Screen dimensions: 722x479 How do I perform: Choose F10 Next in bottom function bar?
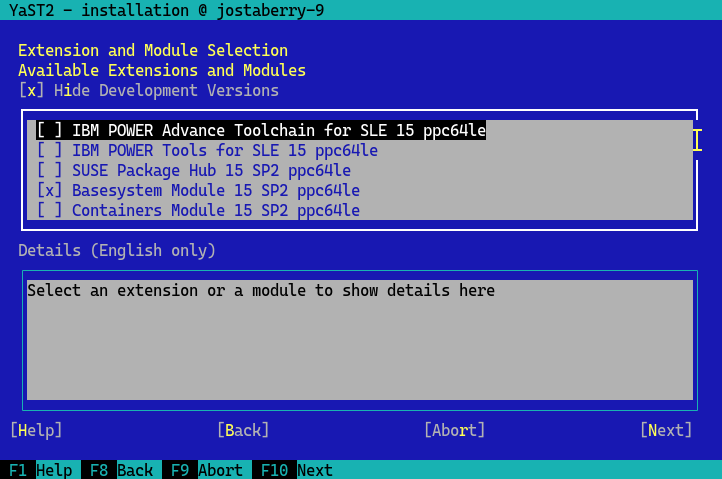click(x=294, y=470)
